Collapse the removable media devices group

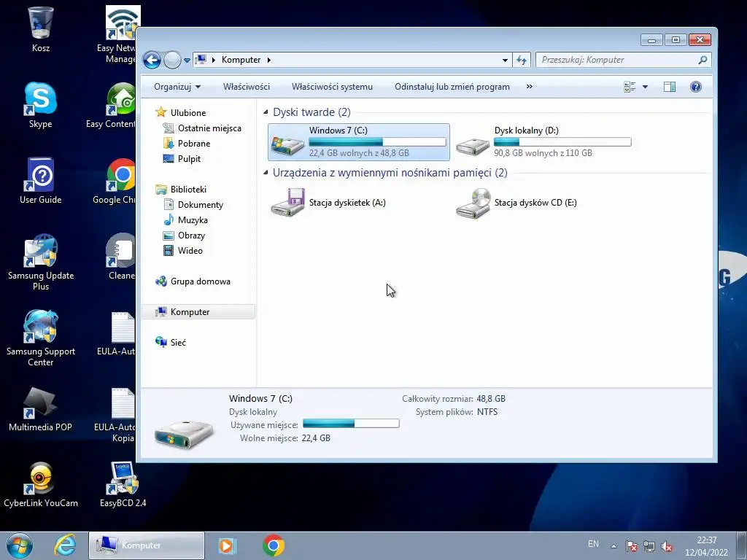tap(266, 172)
